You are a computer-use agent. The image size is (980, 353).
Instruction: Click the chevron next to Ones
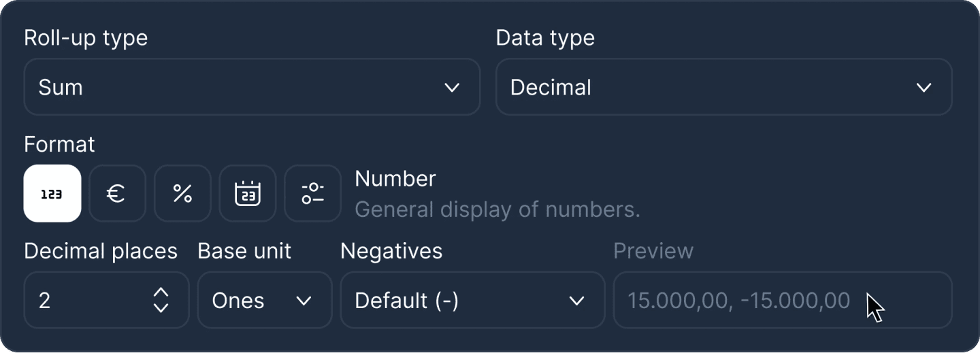click(304, 300)
